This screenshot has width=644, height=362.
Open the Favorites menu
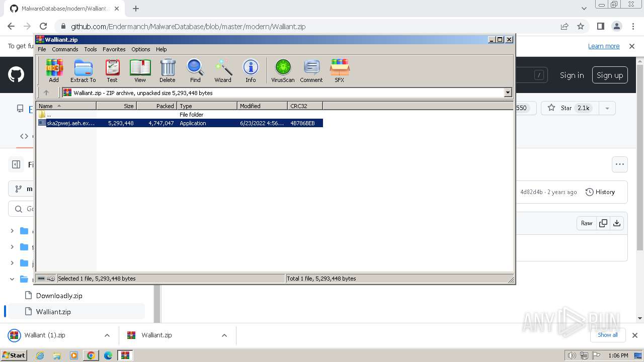click(x=114, y=49)
